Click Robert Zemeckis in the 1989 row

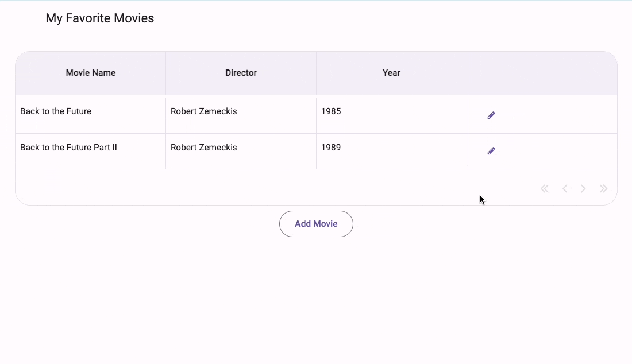coord(241,152)
